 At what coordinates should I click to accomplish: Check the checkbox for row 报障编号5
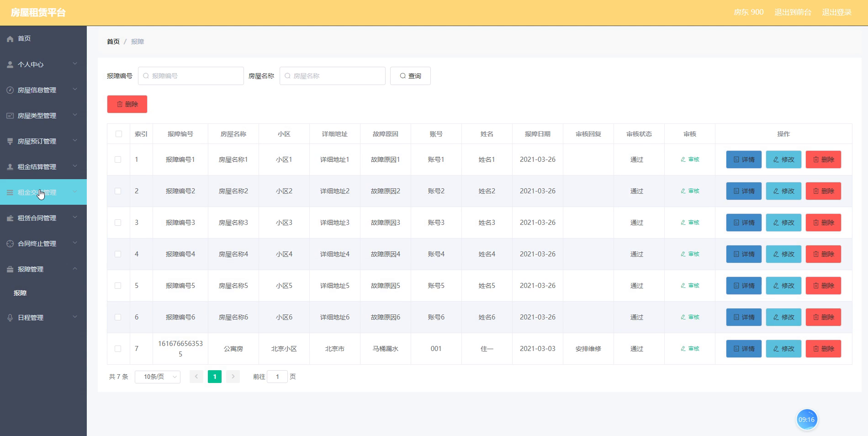click(118, 286)
